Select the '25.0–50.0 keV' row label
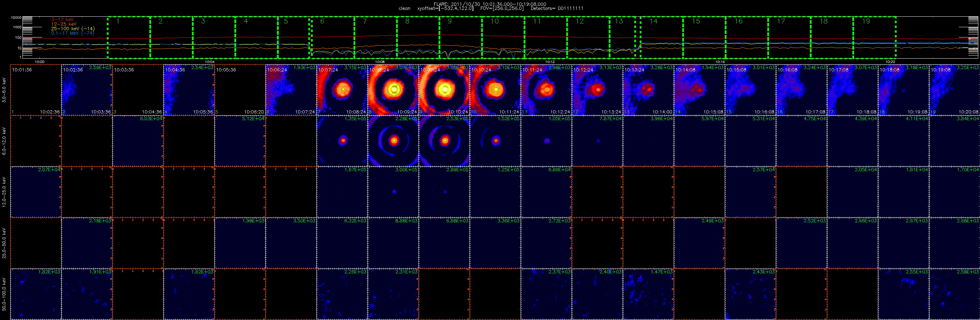This screenshot has width=980, height=320. coord(4,243)
